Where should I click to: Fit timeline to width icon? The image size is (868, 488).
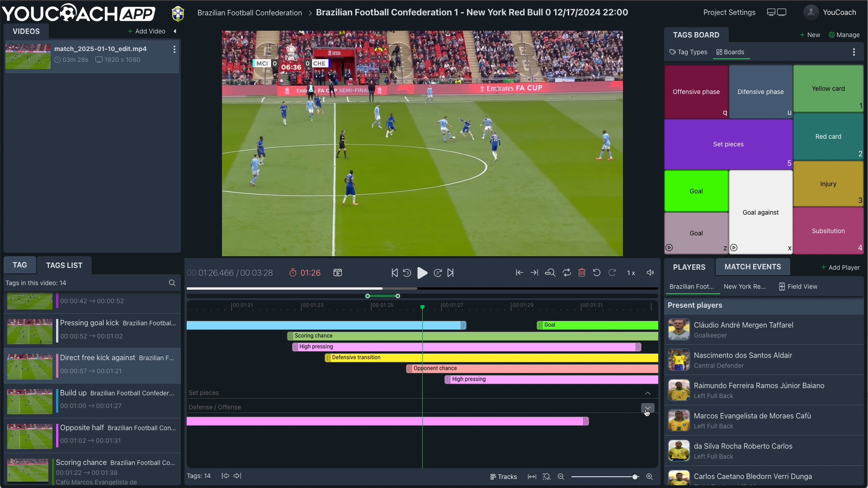[x=532, y=477]
